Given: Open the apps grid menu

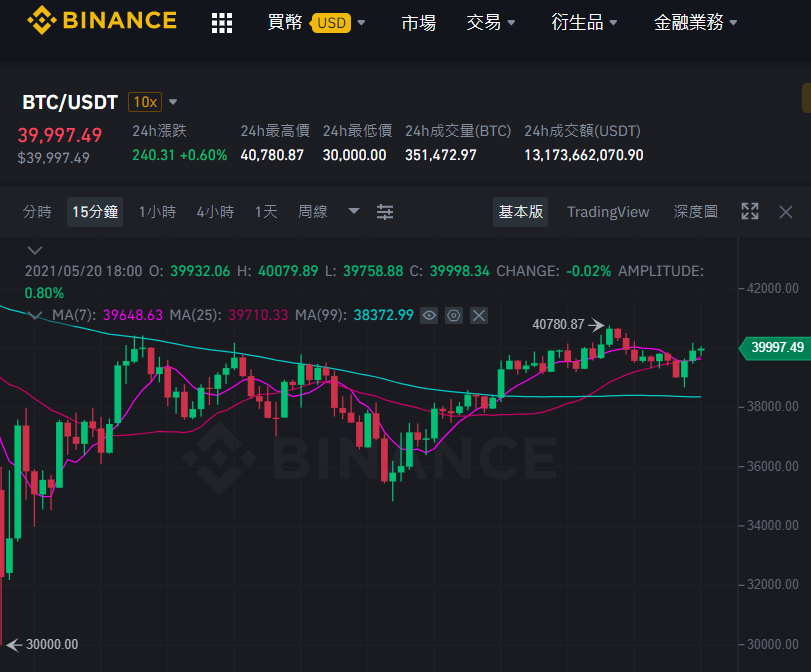Looking at the screenshot, I should point(222,23).
